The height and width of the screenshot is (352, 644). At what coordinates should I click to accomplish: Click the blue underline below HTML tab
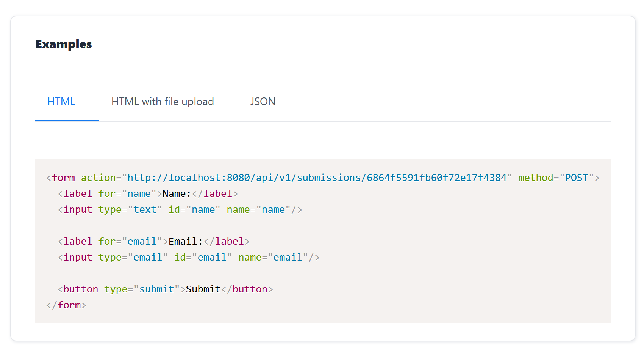pyautogui.click(x=67, y=120)
